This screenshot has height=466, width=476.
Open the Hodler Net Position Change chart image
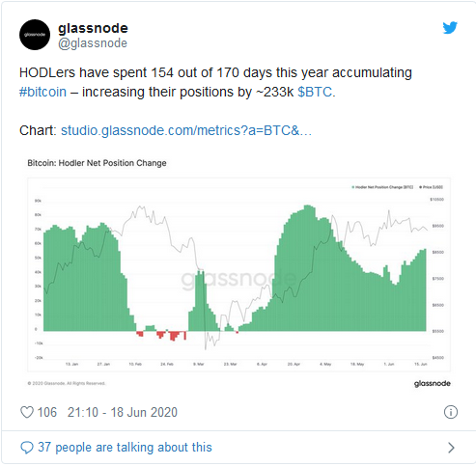click(x=238, y=272)
